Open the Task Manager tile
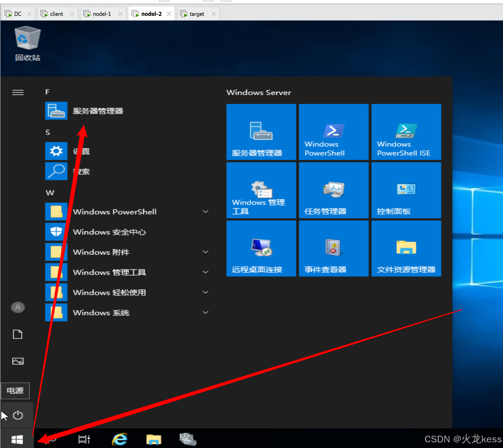 pos(333,190)
